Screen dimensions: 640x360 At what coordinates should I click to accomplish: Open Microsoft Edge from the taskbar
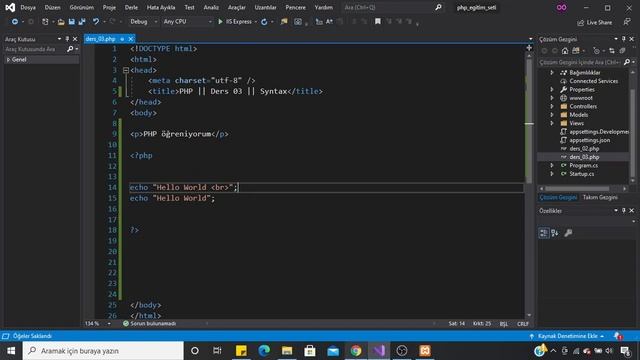coord(264,351)
